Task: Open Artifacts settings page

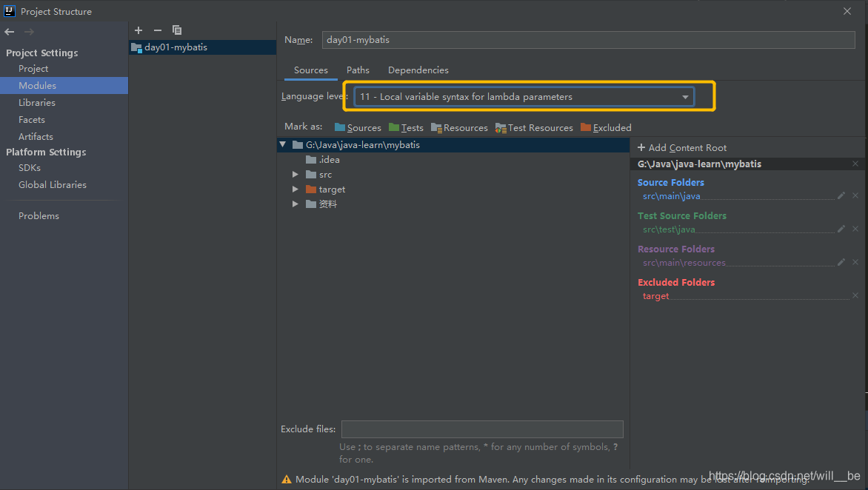Action: point(36,136)
